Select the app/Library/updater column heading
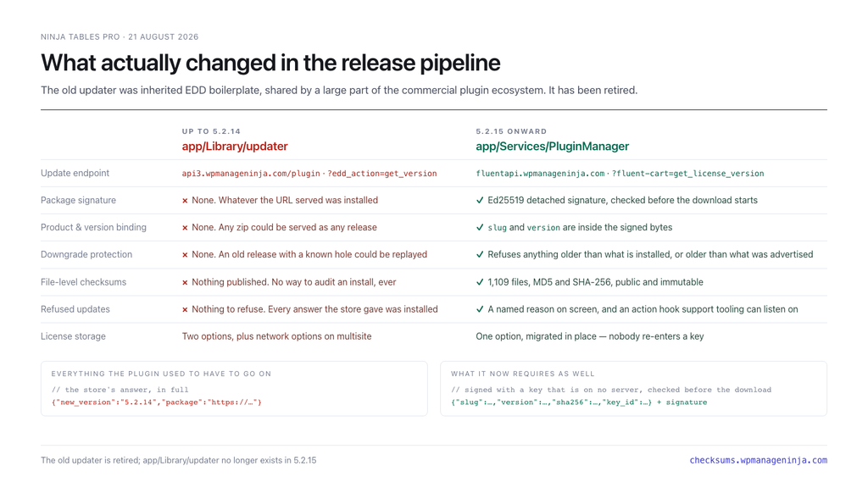Screen dimensions: 868x488 pos(235,147)
